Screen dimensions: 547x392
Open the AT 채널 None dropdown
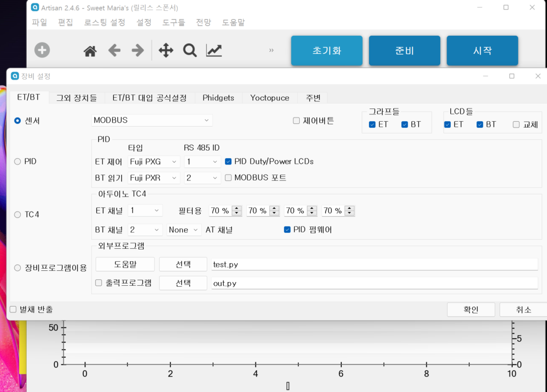point(184,229)
